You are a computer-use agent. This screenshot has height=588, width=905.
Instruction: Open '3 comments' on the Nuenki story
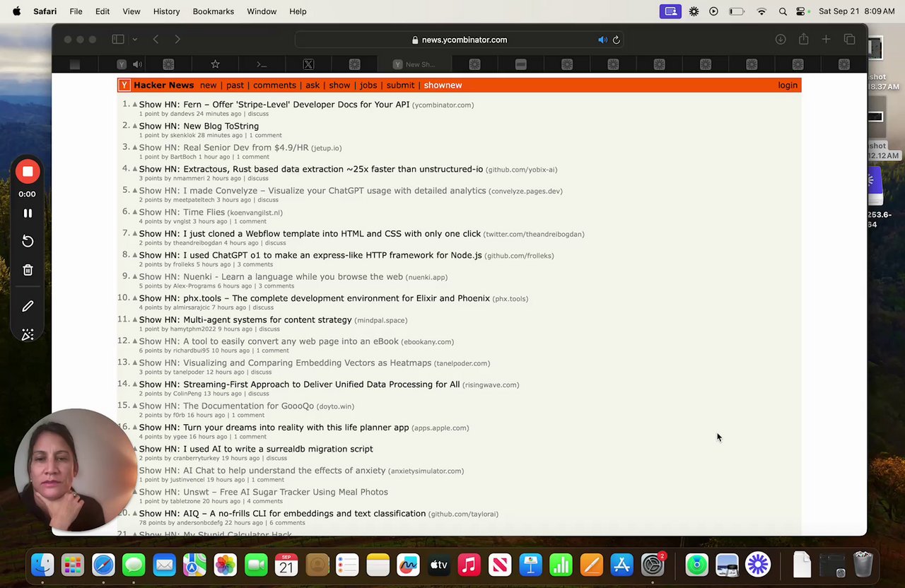(276, 286)
